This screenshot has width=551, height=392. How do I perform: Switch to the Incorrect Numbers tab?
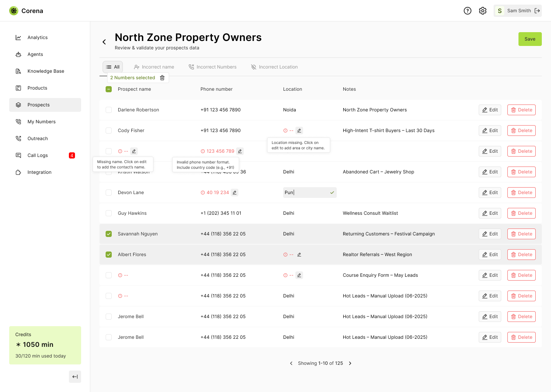coord(212,67)
